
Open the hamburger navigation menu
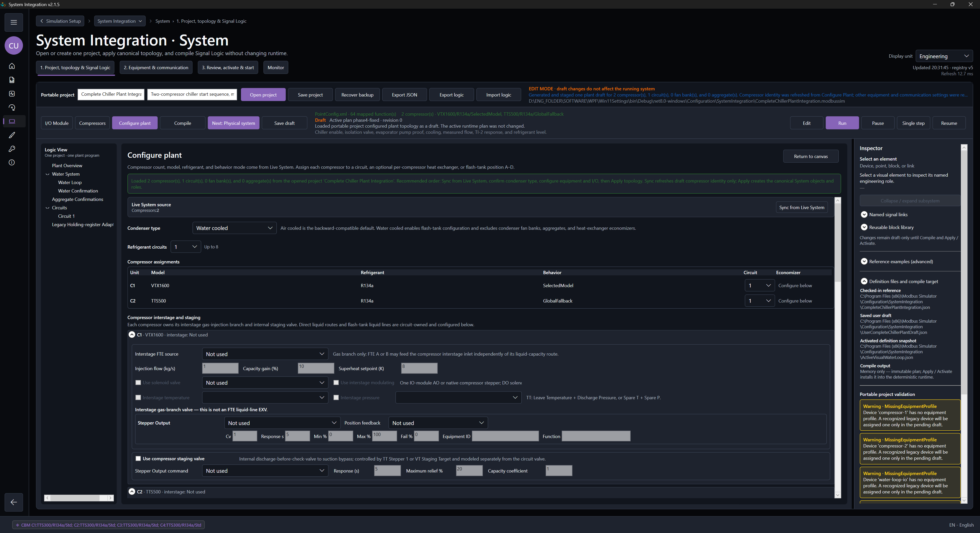coord(14,22)
